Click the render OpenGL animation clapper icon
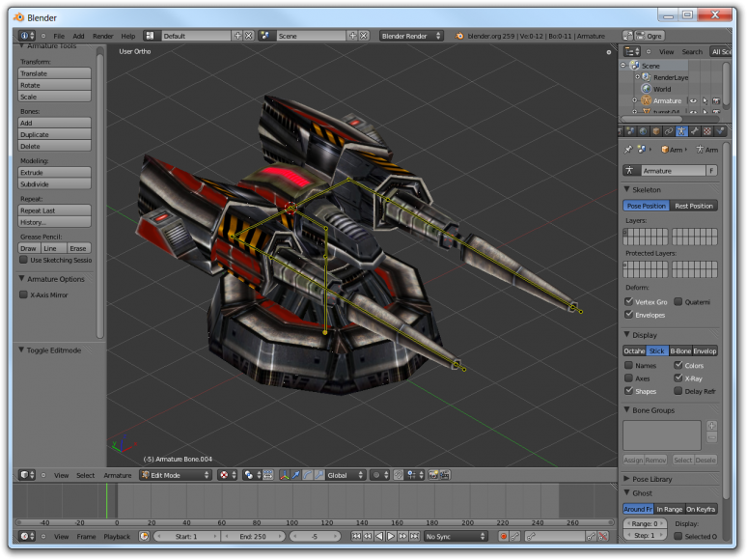747x560 pixels. click(x=445, y=475)
